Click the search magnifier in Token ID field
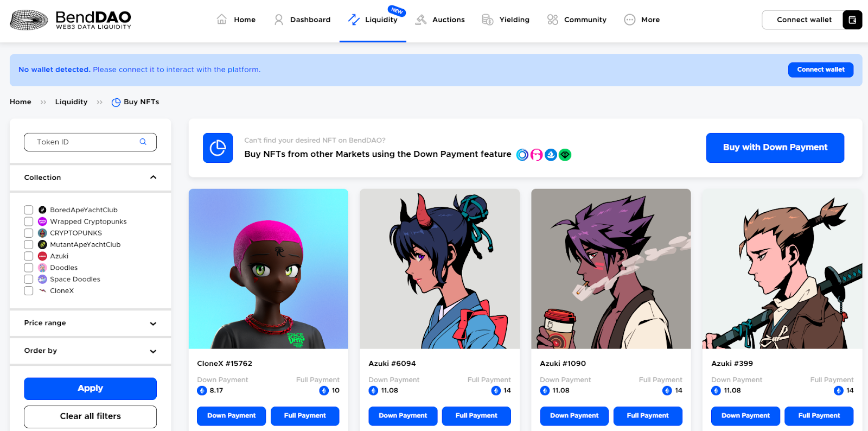Viewport: 868px width, 431px height. coord(143,142)
